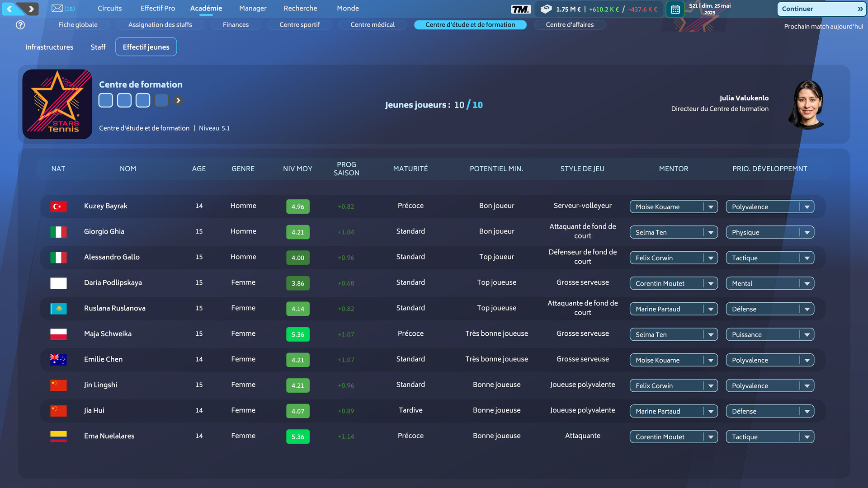Open the mail inbox envelope icon

pos(57,8)
